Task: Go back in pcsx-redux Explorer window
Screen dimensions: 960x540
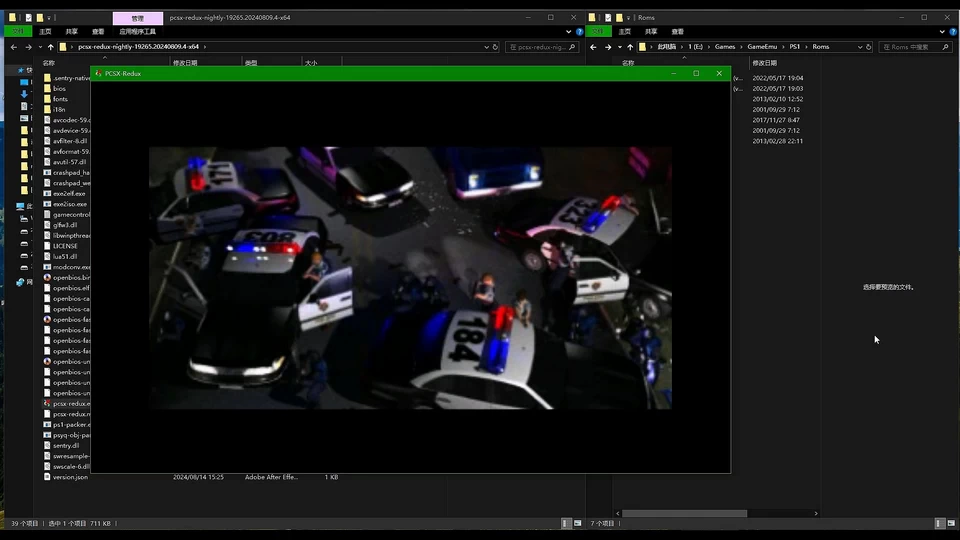Action: coord(13,47)
